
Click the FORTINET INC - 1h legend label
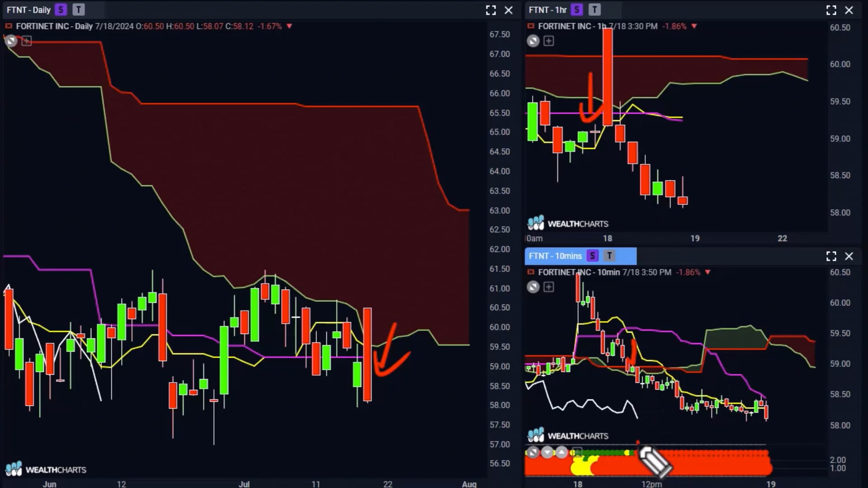point(572,26)
